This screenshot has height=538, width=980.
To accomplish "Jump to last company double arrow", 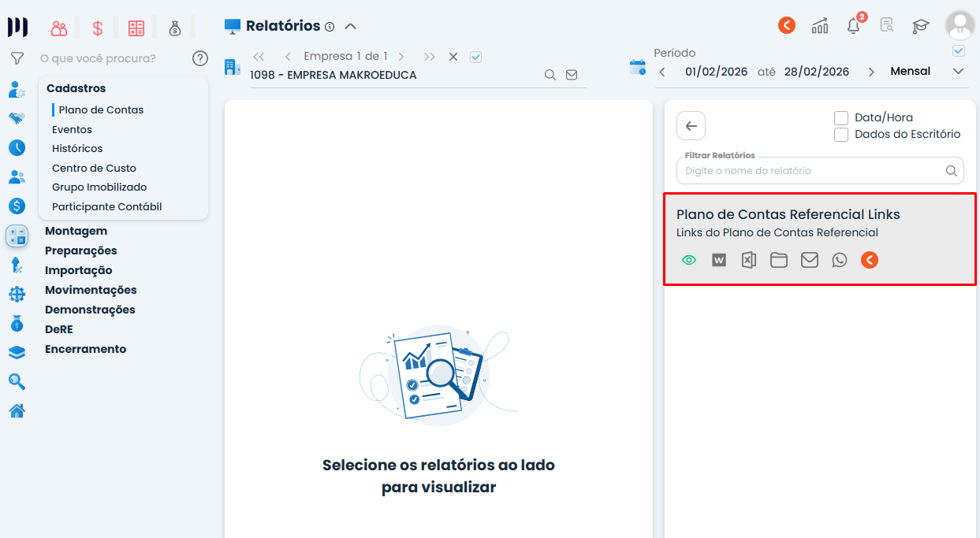I will point(430,57).
